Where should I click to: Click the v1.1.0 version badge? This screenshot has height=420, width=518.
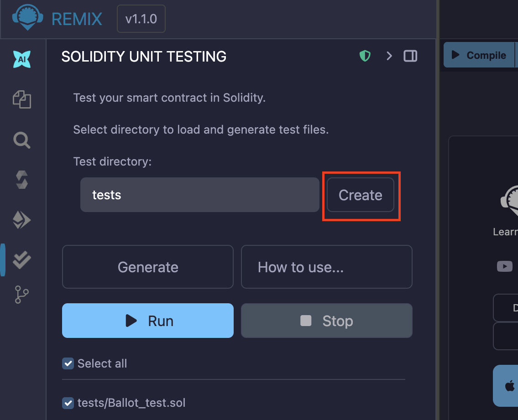pyautogui.click(x=141, y=19)
